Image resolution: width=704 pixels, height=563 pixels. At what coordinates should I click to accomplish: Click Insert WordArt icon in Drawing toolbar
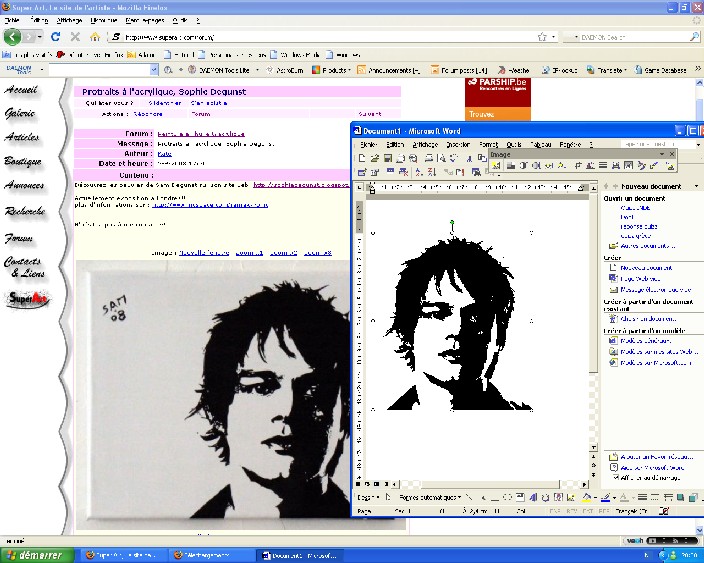tap(533, 497)
